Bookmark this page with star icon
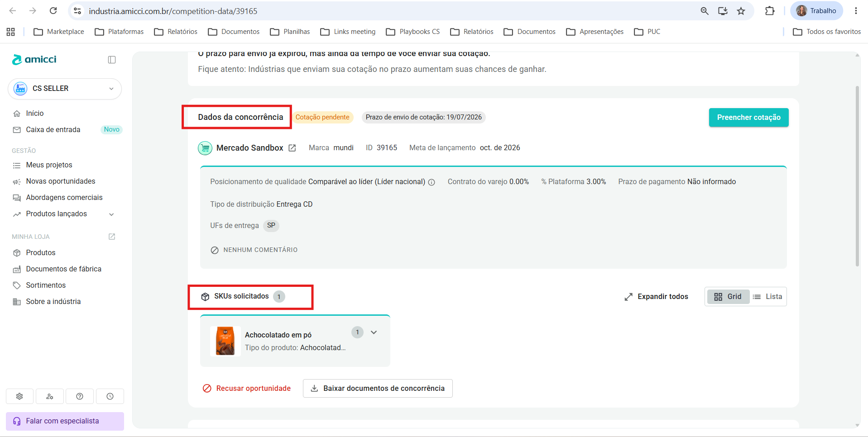 (741, 11)
